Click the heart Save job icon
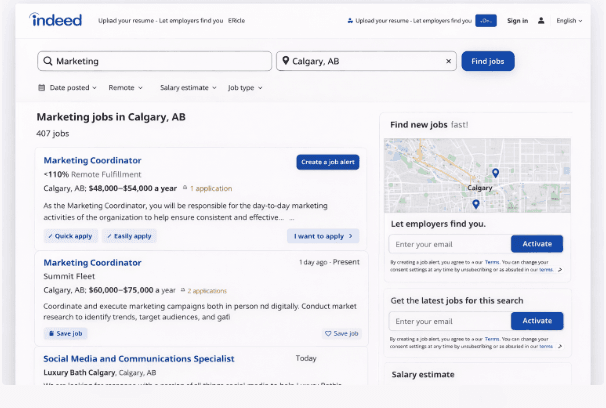Viewport: 606px width, 408px height. 328,333
